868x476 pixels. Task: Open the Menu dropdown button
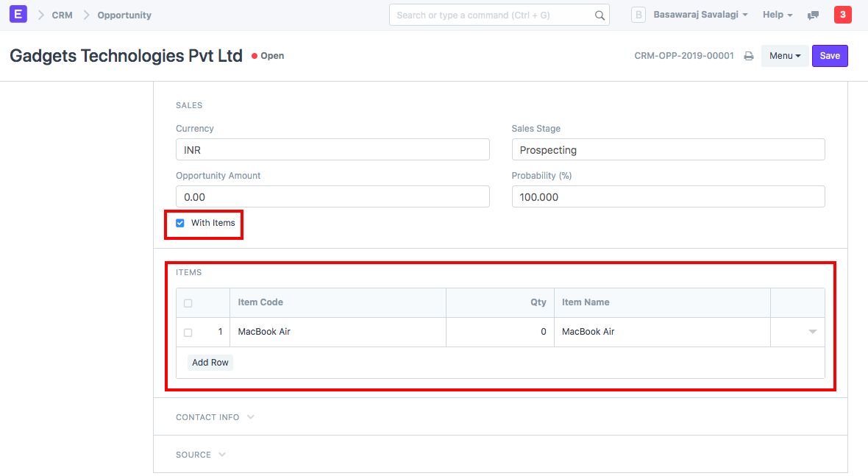tap(785, 56)
